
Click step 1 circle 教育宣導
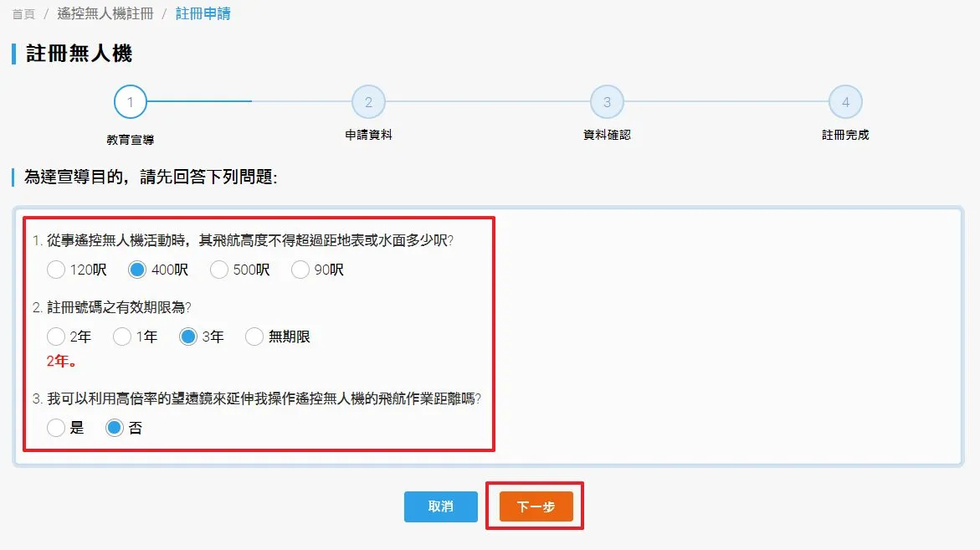(x=130, y=102)
